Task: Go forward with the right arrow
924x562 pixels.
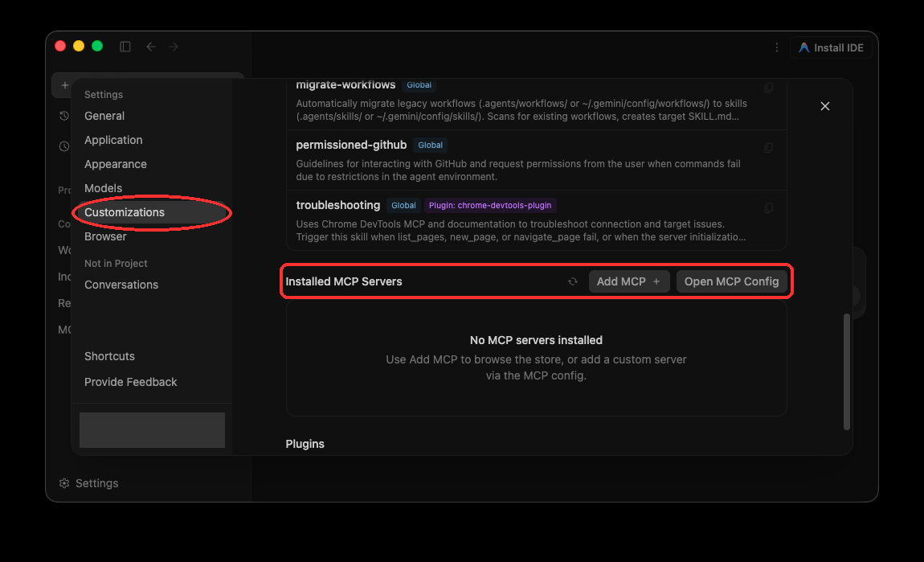Action: click(x=174, y=47)
